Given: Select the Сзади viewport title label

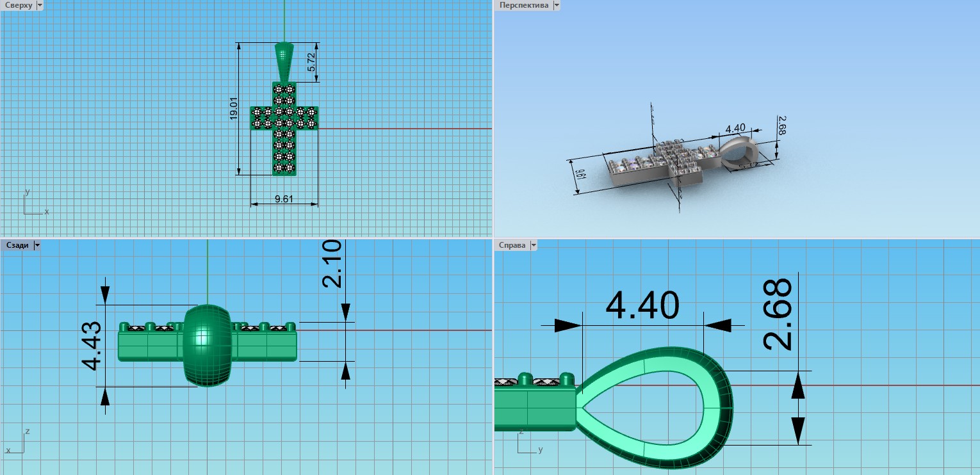Looking at the screenshot, I should tap(17, 245).
